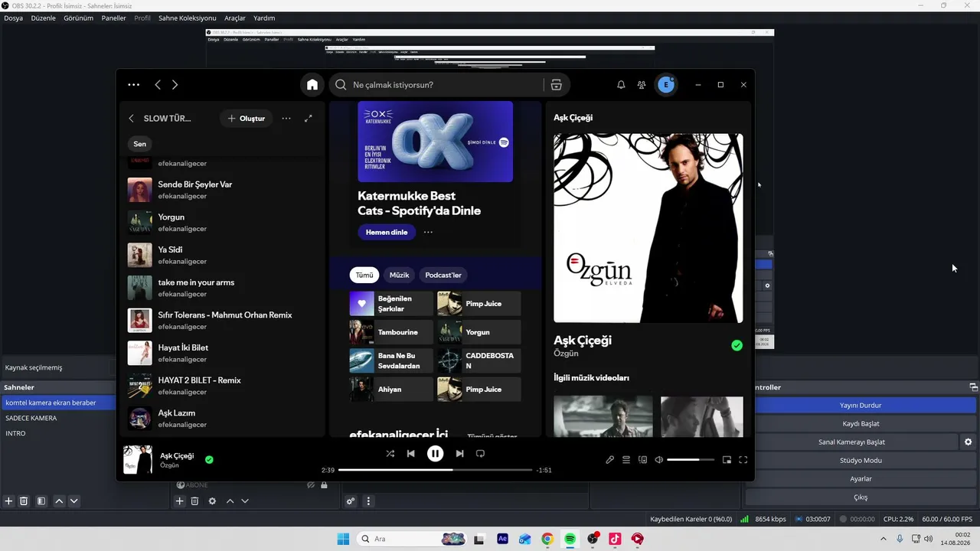Pause the playing song
The height and width of the screenshot is (551, 980).
(x=435, y=454)
